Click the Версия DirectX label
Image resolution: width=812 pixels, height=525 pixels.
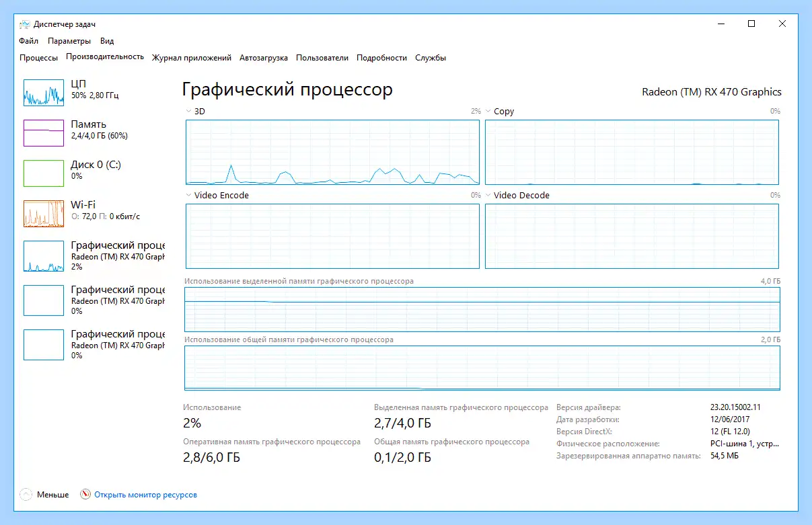[585, 432]
